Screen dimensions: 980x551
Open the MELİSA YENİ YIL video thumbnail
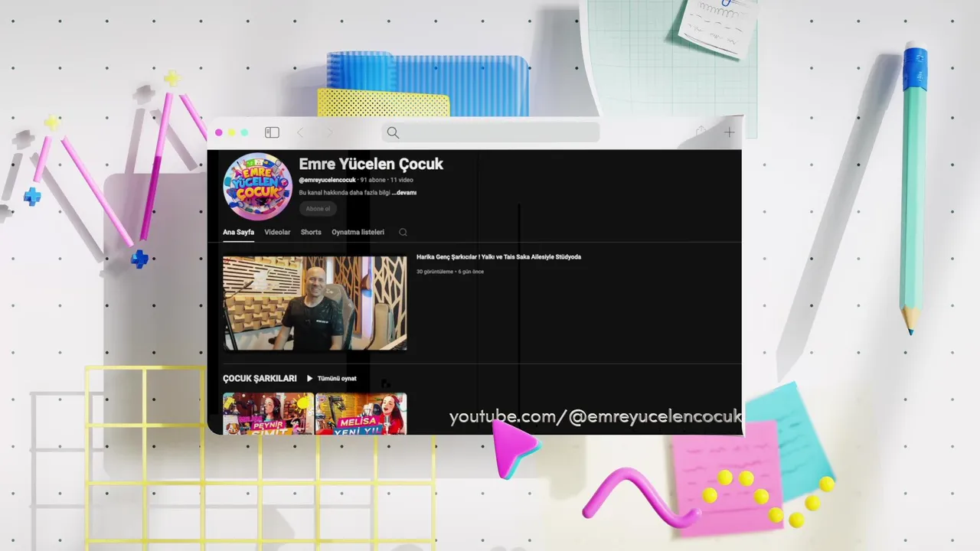[361, 413]
